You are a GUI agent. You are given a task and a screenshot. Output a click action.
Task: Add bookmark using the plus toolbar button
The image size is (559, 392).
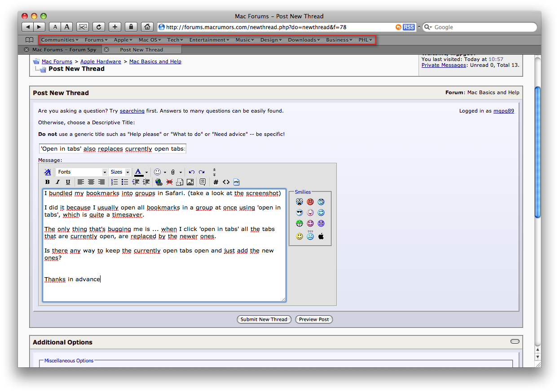[x=115, y=27]
